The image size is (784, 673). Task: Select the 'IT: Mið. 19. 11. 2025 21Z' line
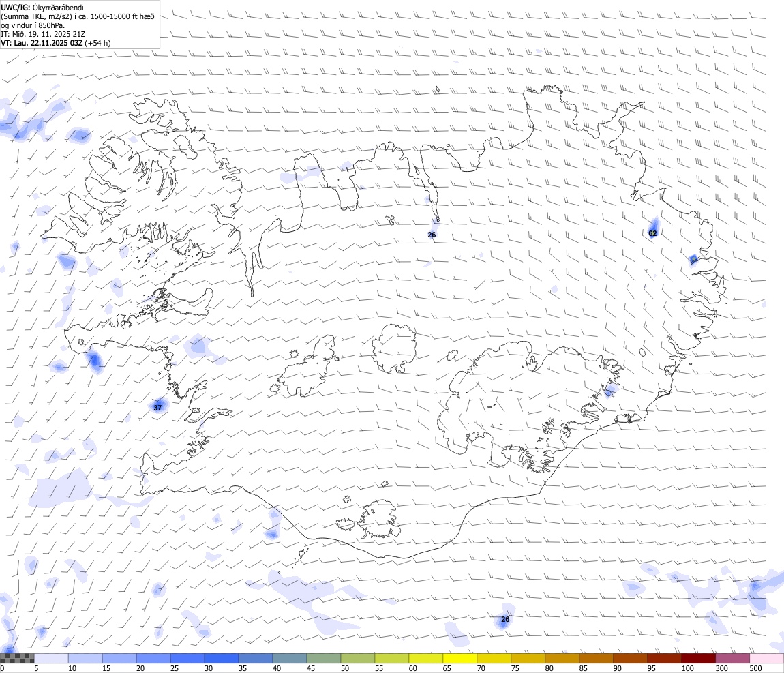(x=43, y=34)
